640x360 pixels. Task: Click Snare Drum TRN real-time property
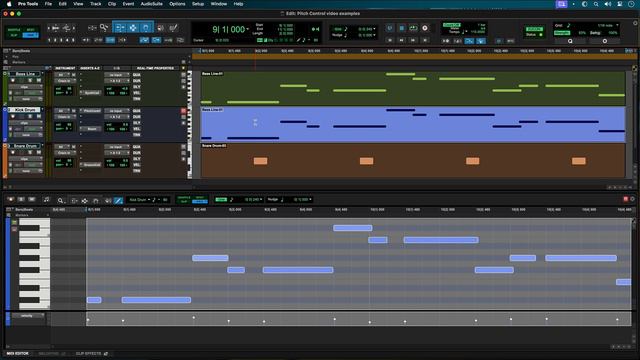(x=137, y=171)
